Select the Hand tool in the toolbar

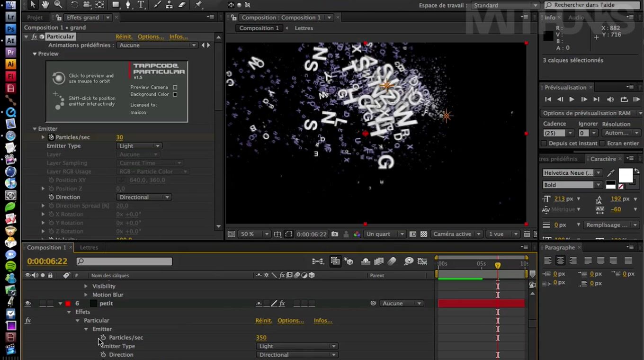[x=45, y=5]
